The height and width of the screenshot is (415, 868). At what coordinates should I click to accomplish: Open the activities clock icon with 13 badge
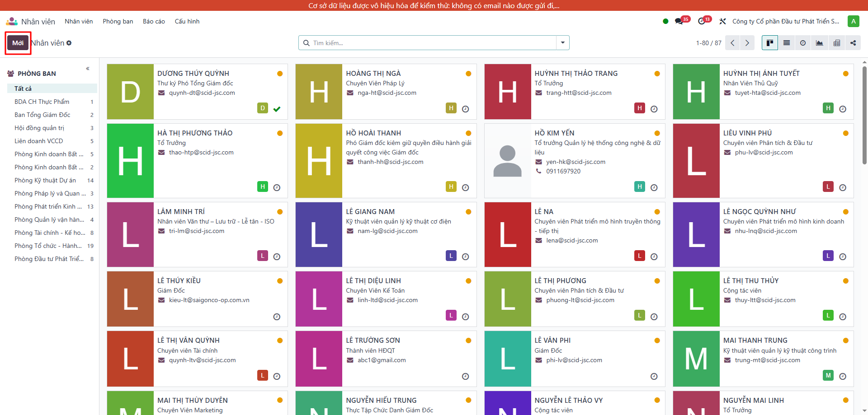click(702, 21)
